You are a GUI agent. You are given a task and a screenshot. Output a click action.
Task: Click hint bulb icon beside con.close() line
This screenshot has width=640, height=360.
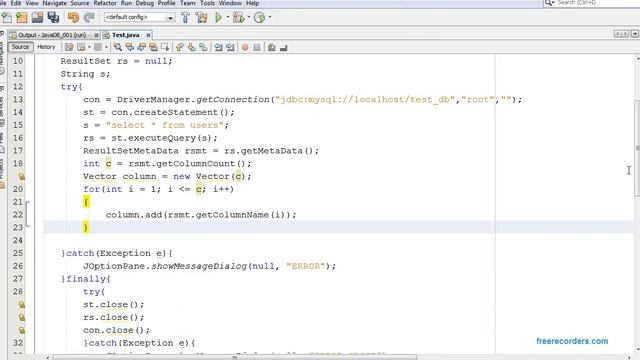tap(22, 330)
